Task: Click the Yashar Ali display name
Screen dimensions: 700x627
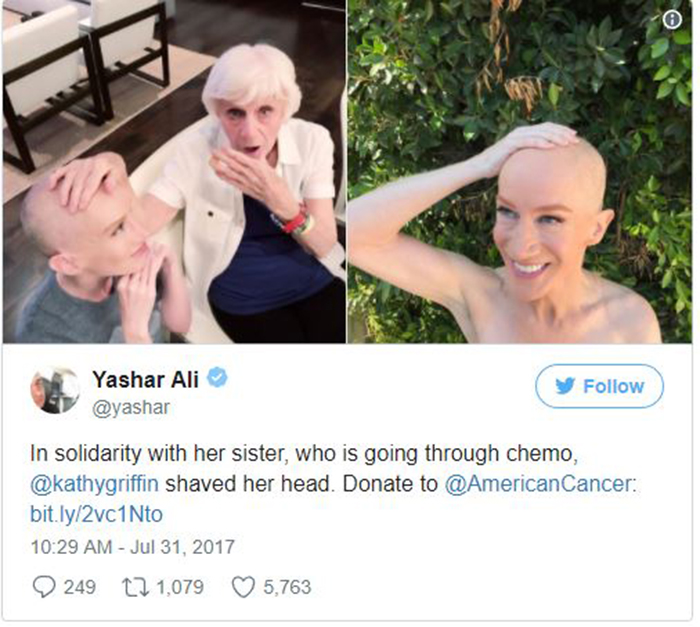Action: [146, 380]
